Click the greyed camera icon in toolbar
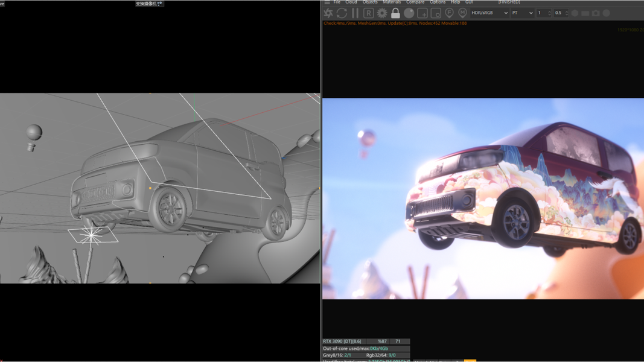 coord(596,13)
